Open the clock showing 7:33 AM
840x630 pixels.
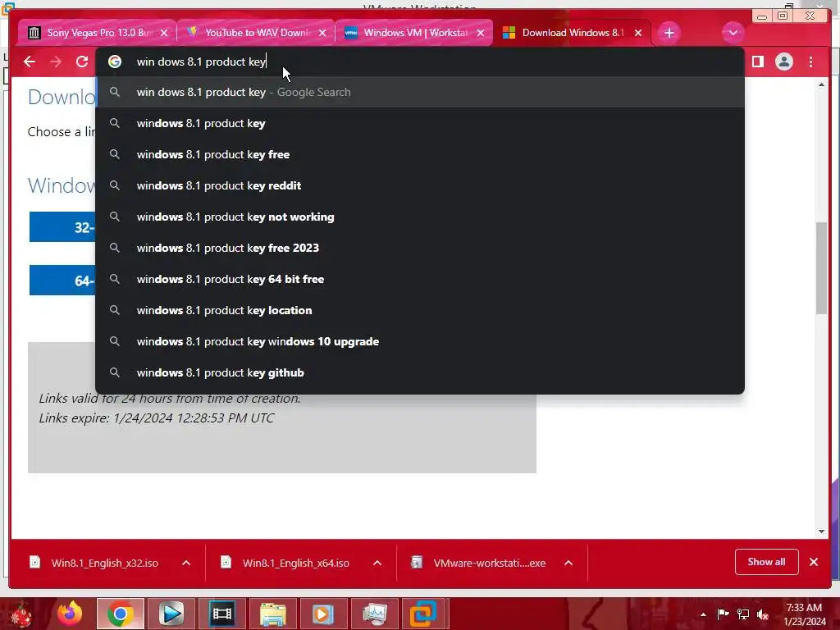[804, 614]
